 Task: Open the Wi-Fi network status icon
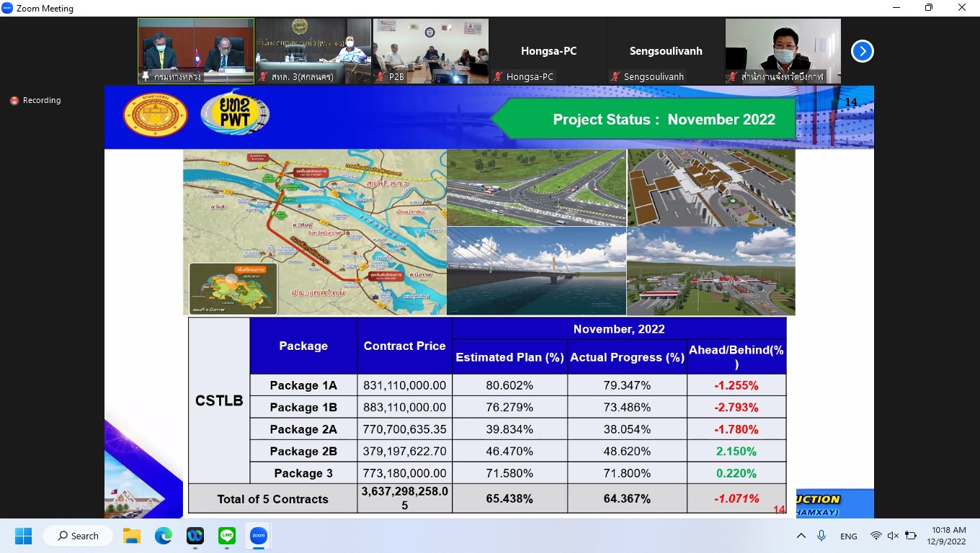[x=876, y=536]
